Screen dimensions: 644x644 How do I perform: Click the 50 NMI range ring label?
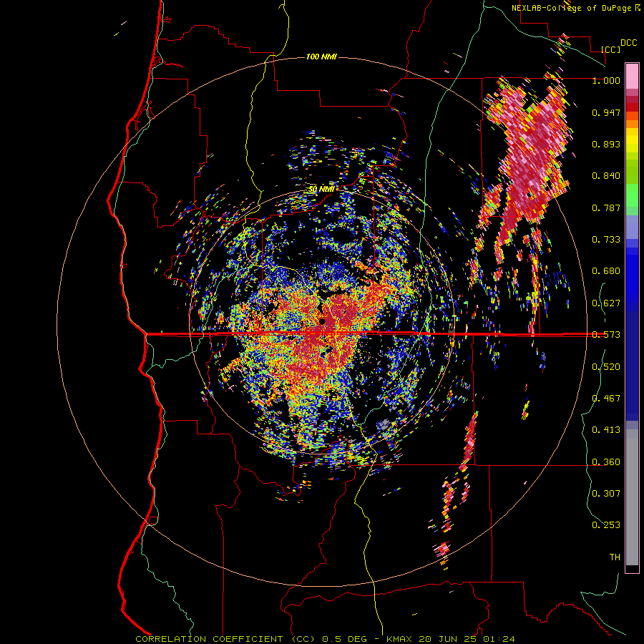(x=321, y=190)
